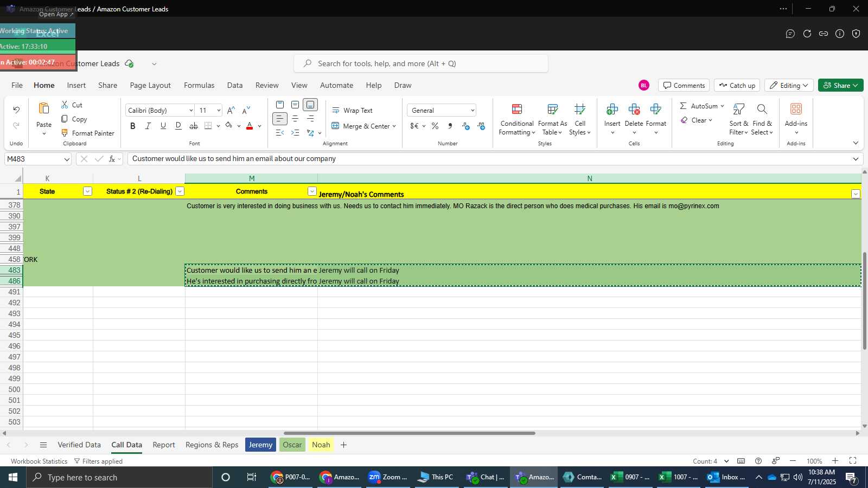Image resolution: width=868 pixels, height=488 pixels.
Task: Toggle Double Underline formatting
Action: [x=178, y=126]
